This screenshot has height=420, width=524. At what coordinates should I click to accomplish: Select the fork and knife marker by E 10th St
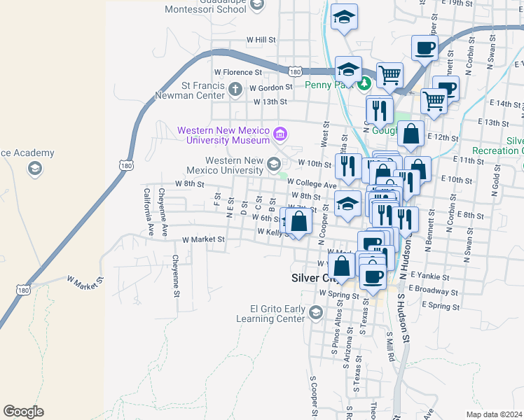[409, 182]
